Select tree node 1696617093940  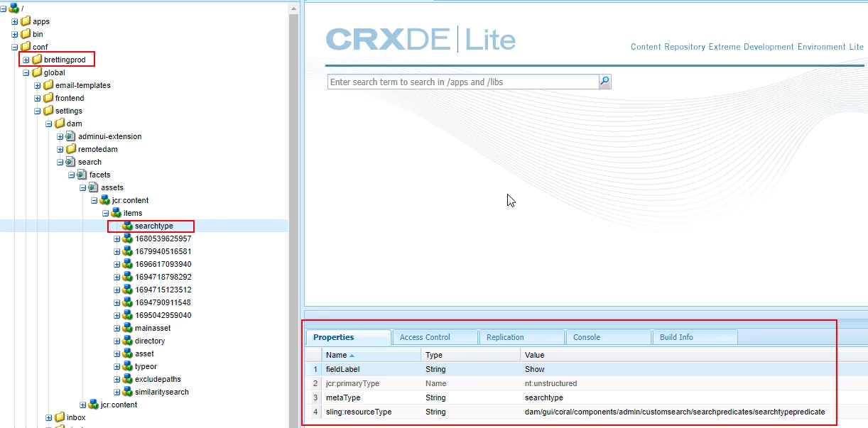(x=163, y=264)
